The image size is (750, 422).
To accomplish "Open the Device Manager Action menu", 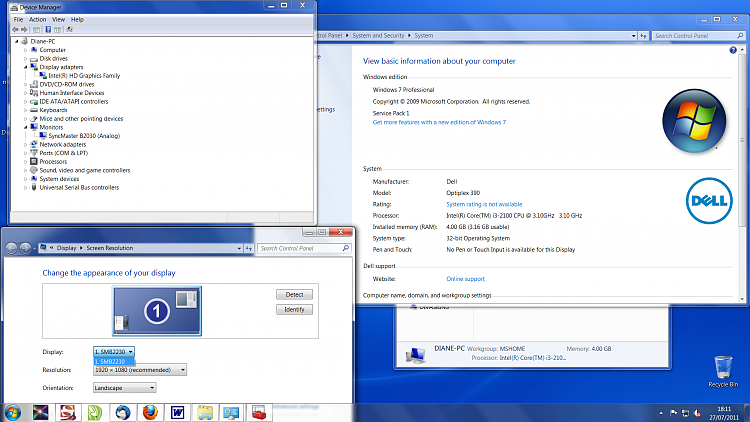I will (x=37, y=20).
